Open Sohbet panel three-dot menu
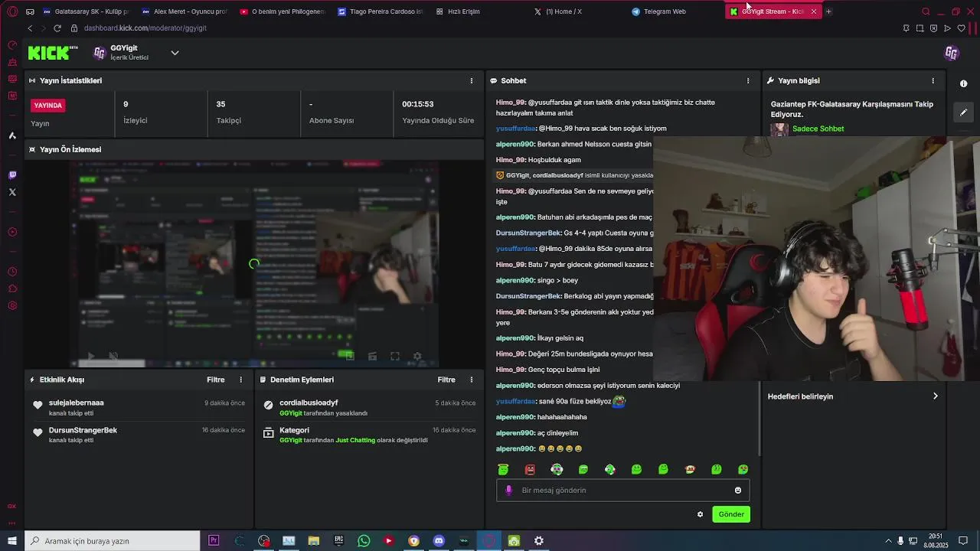Image resolution: width=980 pixels, height=551 pixels. point(748,80)
